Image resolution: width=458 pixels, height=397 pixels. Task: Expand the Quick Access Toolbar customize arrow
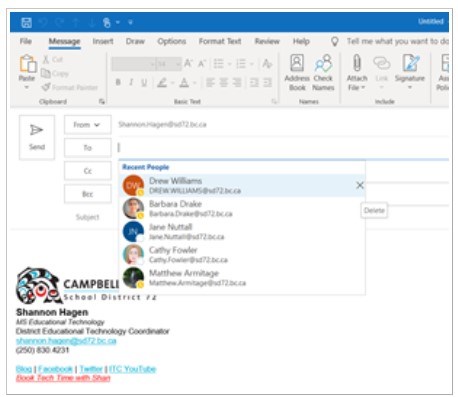point(130,23)
